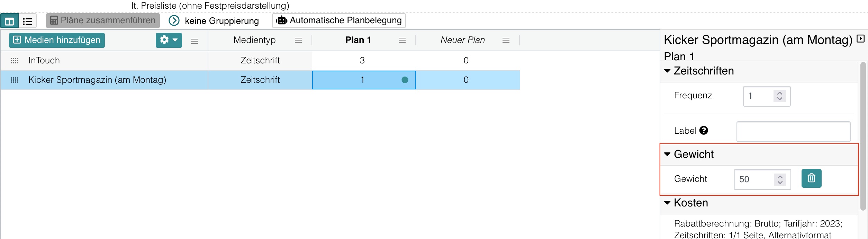Image resolution: width=868 pixels, height=239 pixels.
Task: Switch to the column split view icon
Action: [x=9, y=21]
